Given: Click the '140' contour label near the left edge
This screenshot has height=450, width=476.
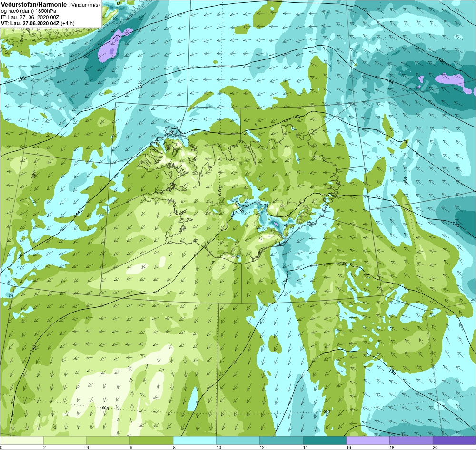Looking at the screenshot, I should (x=33, y=348).
